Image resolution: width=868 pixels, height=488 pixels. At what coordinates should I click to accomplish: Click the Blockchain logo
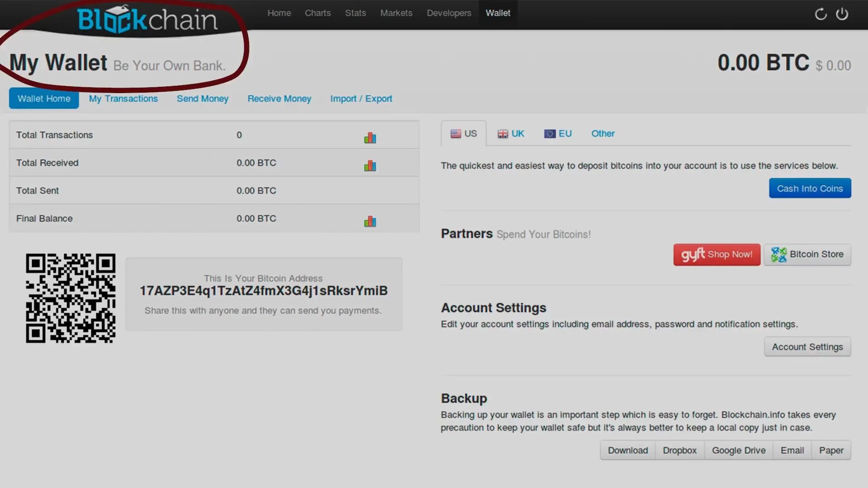click(x=147, y=20)
